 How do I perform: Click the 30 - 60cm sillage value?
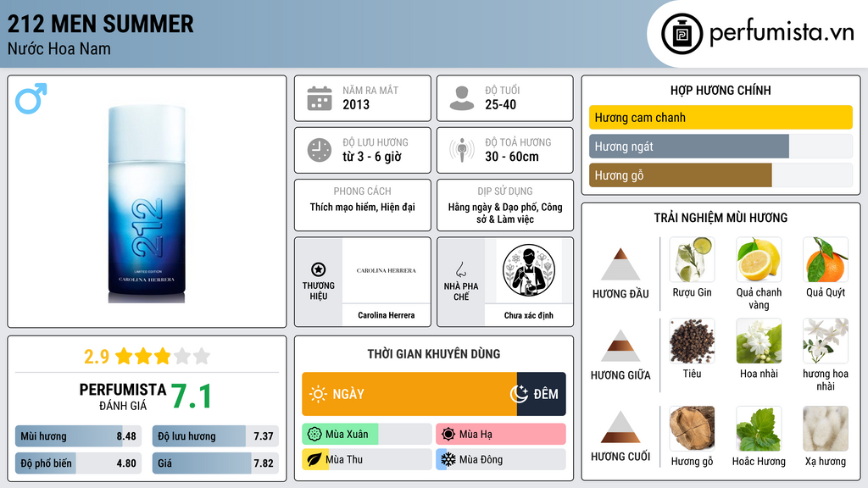(x=512, y=157)
